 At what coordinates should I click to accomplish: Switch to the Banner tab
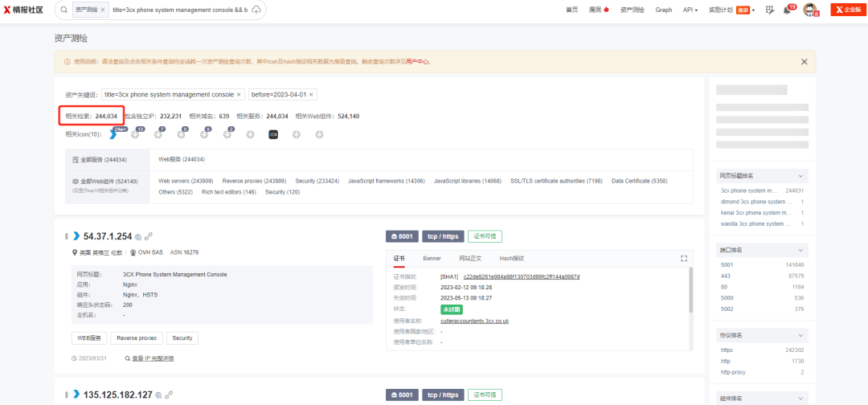(x=432, y=259)
